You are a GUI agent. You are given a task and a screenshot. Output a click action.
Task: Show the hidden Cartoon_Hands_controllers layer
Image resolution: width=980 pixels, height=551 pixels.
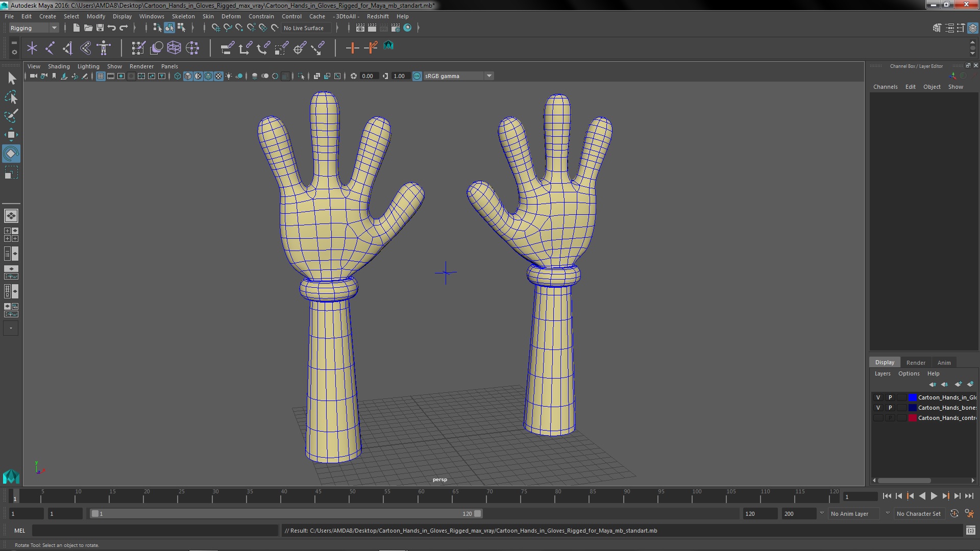point(878,418)
